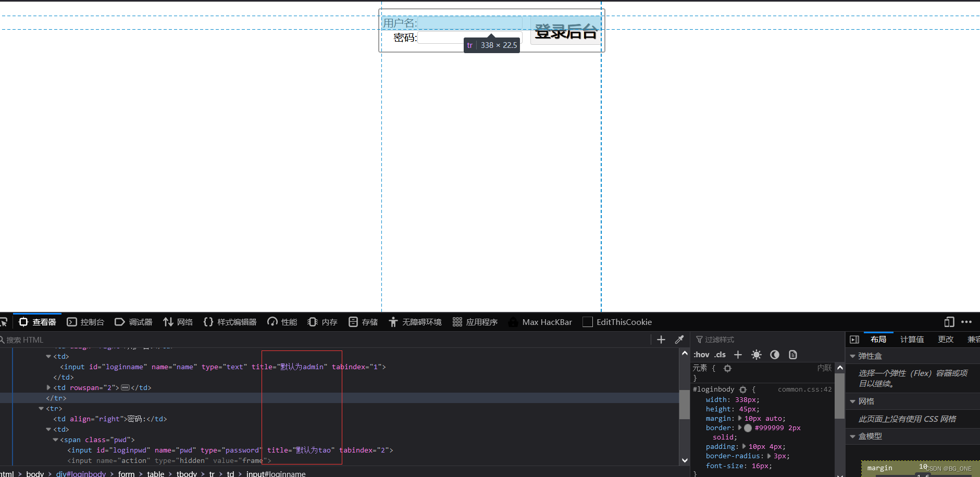Open the Max HacKBar tab
This screenshot has width=980, height=477.
[540, 322]
